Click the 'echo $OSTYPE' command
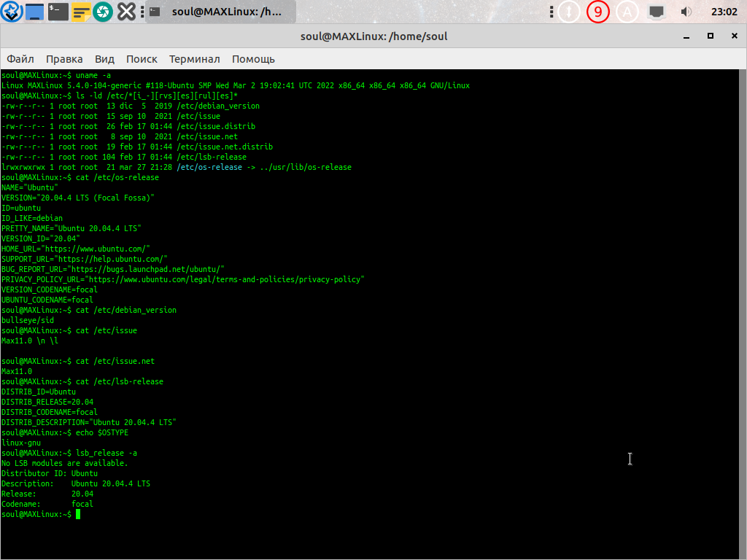 [102, 432]
